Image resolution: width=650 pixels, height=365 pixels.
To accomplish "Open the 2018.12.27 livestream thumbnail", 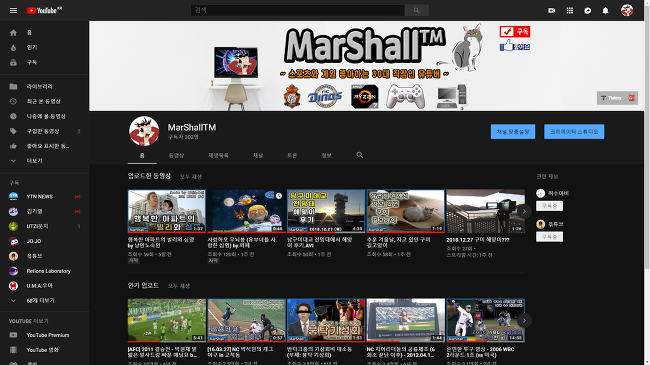I will [485, 211].
